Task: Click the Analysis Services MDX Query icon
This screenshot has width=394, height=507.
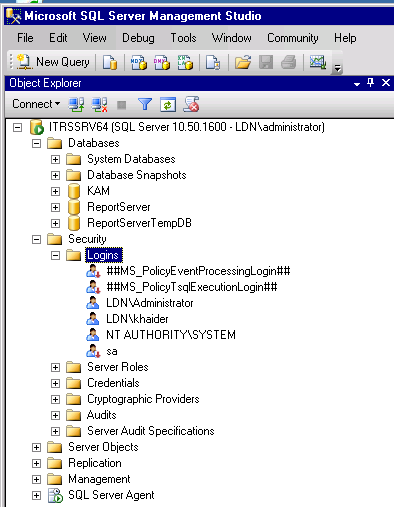Action: pos(139,62)
